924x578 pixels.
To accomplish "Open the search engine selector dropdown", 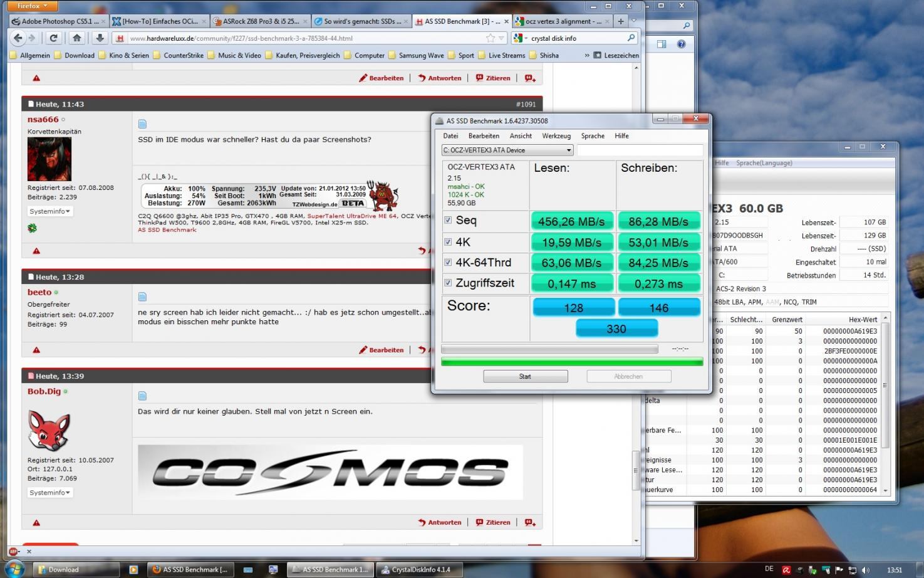I will [x=519, y=38].
